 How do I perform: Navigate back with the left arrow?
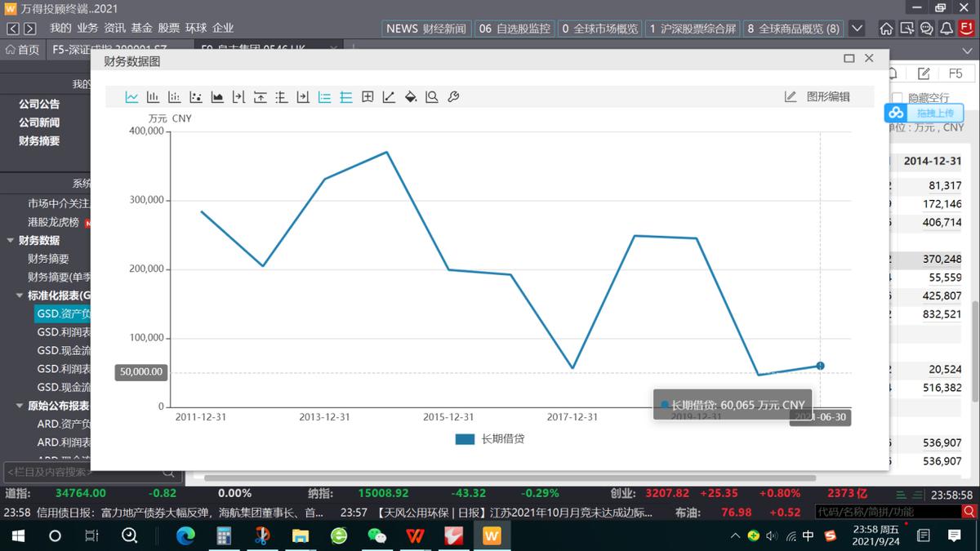(13, 29)
